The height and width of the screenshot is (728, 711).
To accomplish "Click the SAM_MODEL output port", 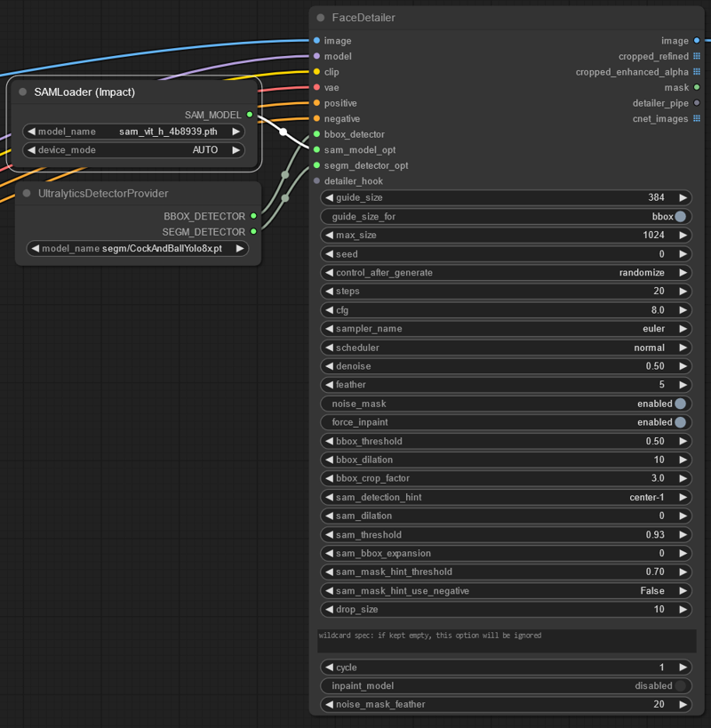I will click(250, 115).
